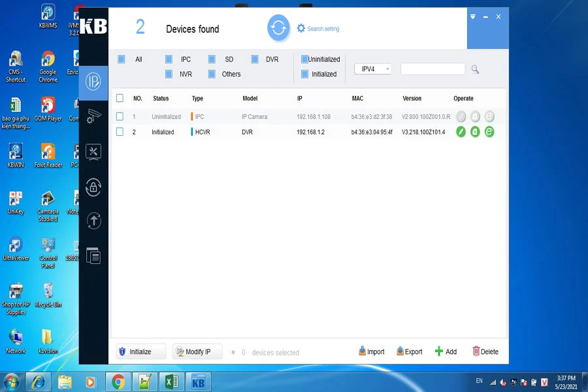Image resolution: width=588 pixels, height=392 pixels.
Task: Click the Modify IP button
Action: 197,351
